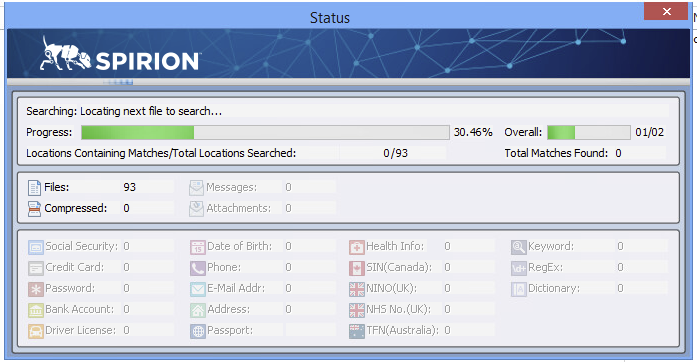This screenshot has height=362, width=697.
Task: Click the TFN(Australia) label
Action: point(402,330)
